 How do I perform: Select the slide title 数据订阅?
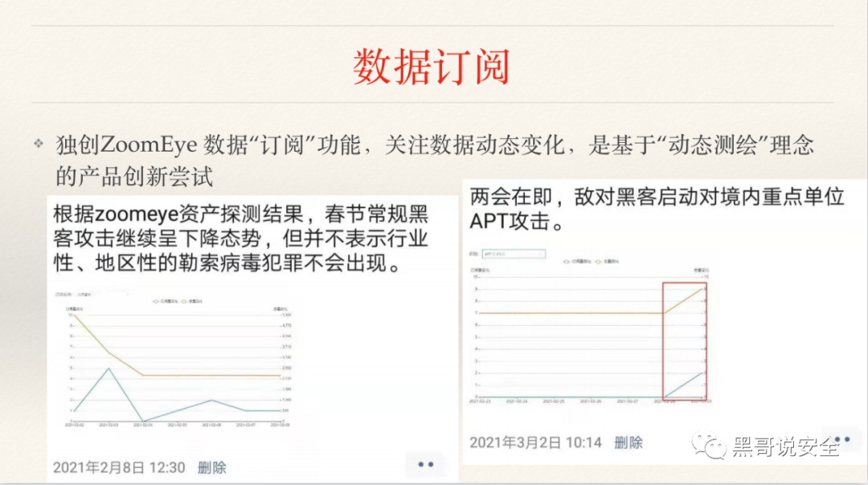pos(432,67)
